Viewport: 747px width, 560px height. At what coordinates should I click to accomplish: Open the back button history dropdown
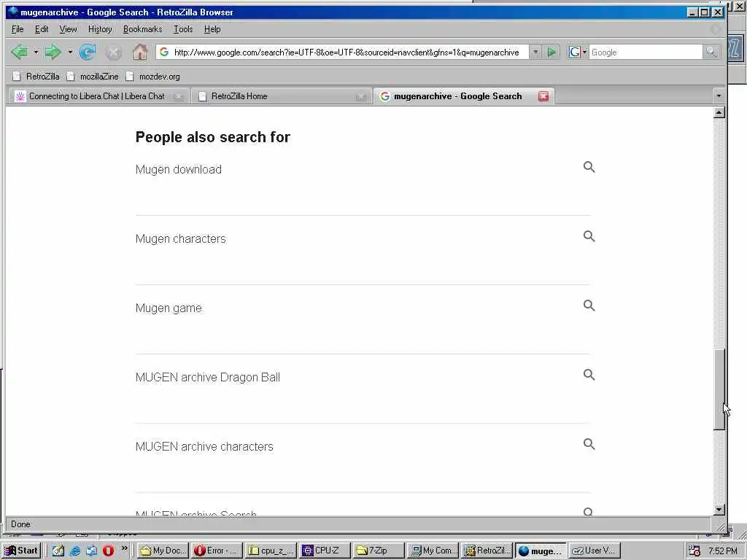pyautogui.click(x=36, y=52)
